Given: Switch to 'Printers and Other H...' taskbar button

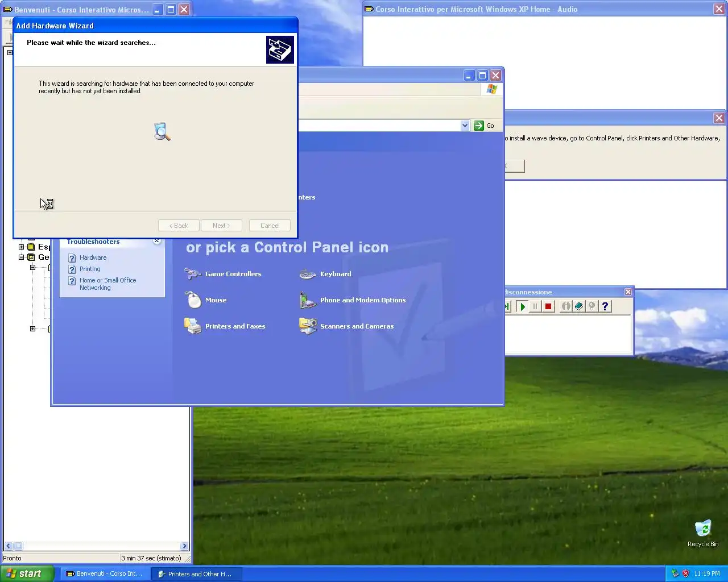Looking at the screenshot, I should [197, 574].
